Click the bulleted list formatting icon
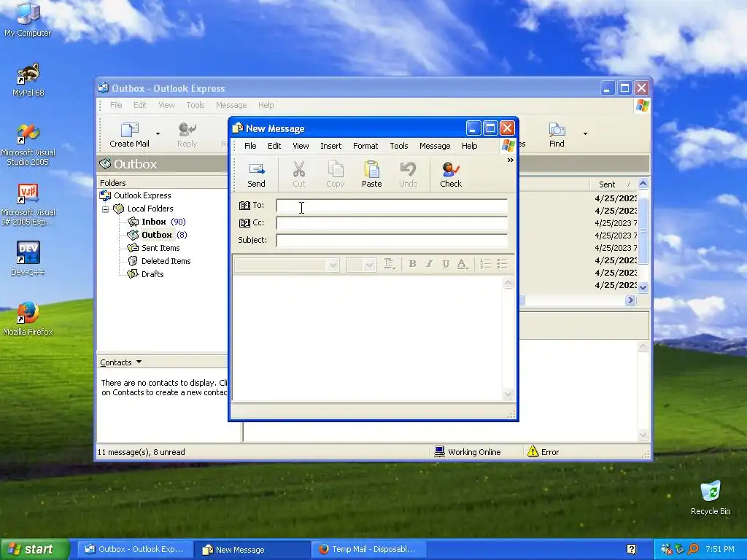 (502, 264)
